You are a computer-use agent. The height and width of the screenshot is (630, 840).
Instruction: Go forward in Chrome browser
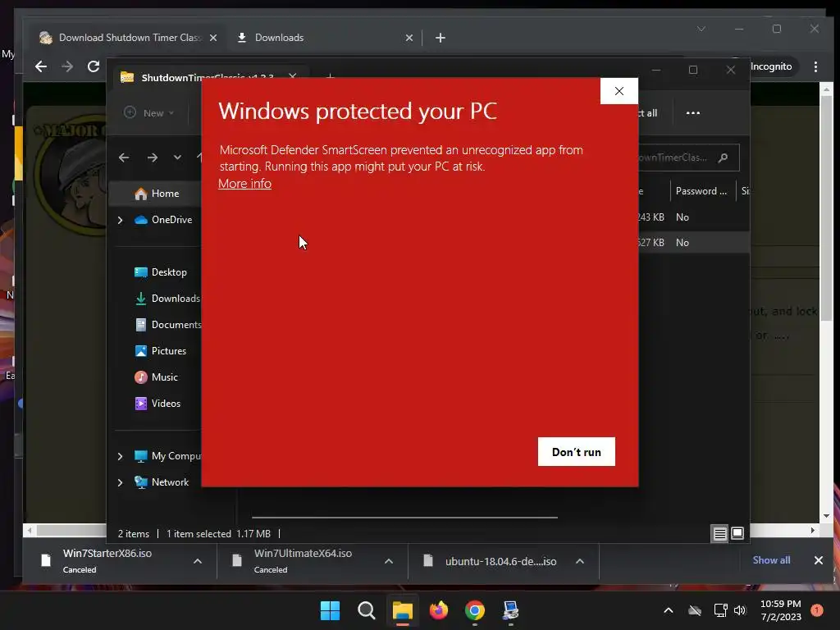click(x=67, y=66)
